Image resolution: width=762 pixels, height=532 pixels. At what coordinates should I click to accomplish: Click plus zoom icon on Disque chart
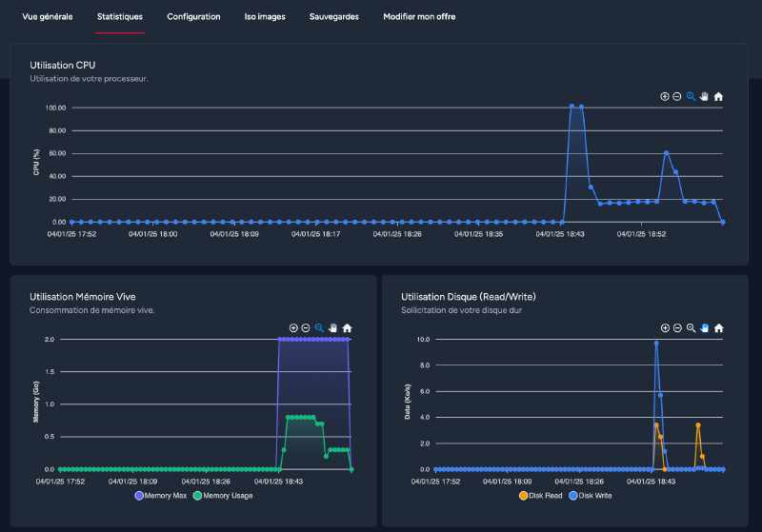coord(665,327)
